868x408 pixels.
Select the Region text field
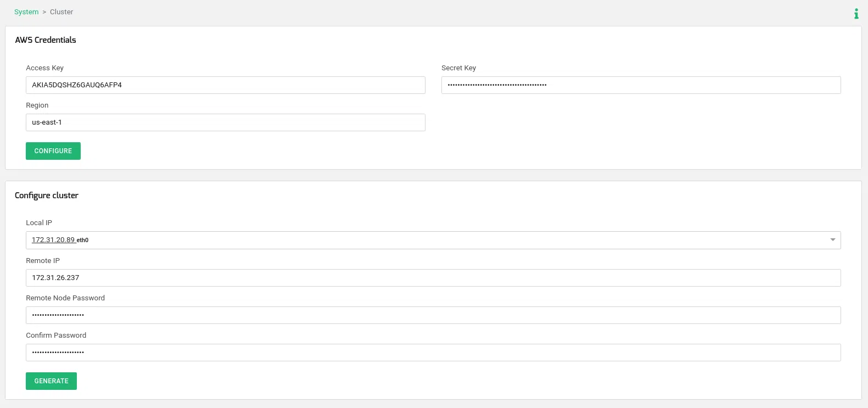click(225, 122)
